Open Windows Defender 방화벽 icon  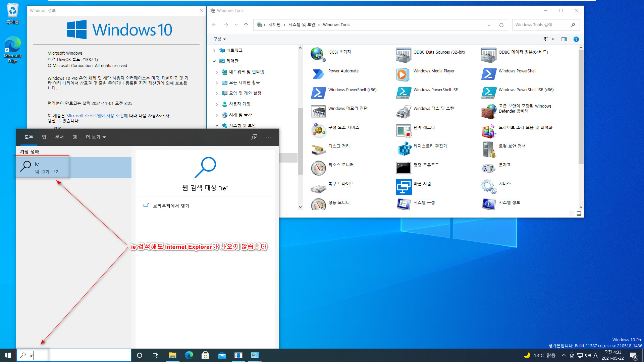coord(488,111)
